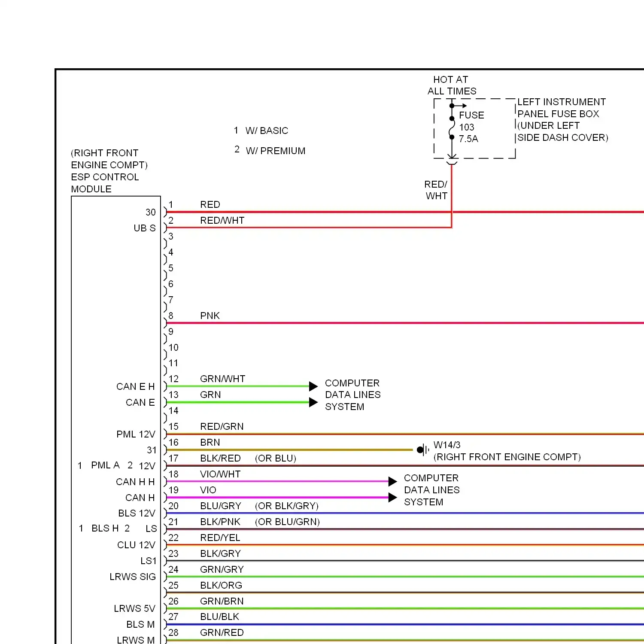Click the RED/GRN label at pin 15

pos(222,426)
